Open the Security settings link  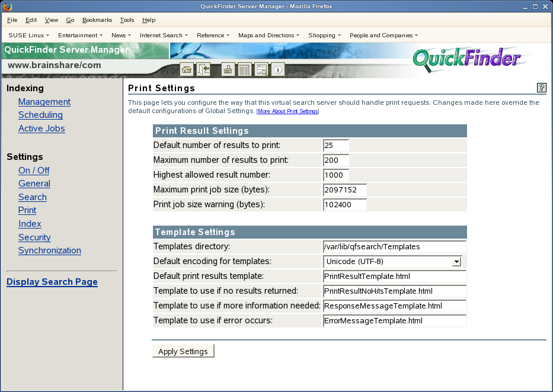coord(34,237)
